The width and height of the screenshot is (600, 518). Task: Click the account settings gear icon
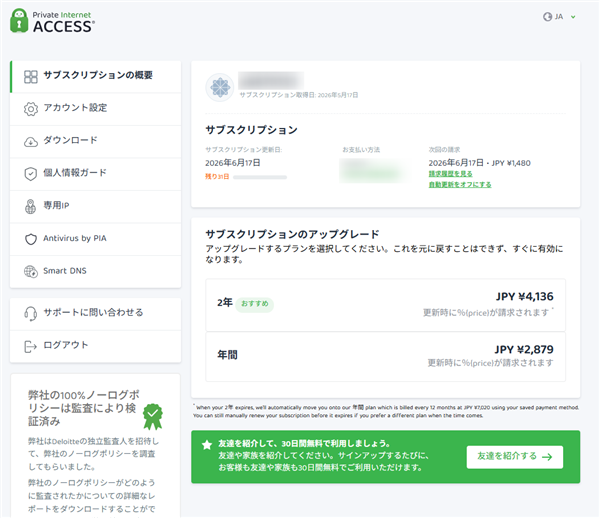(x=31, y=109)
